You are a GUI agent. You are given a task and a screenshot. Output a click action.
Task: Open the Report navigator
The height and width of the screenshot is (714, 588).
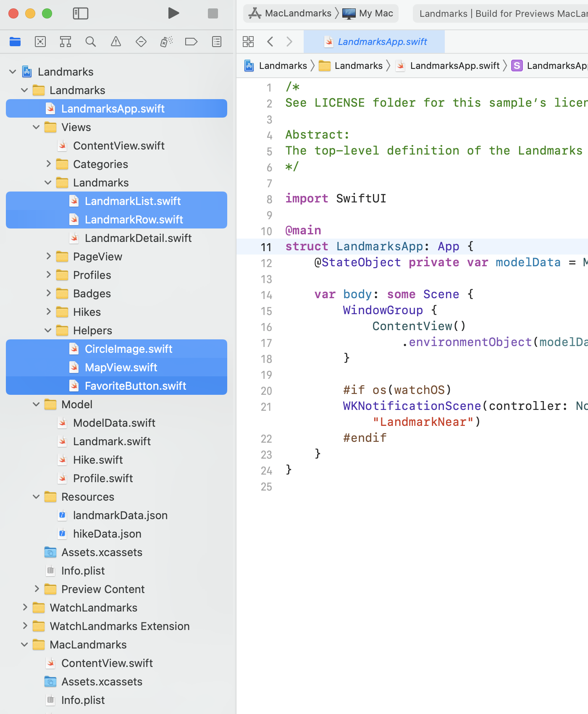(217, 42)
